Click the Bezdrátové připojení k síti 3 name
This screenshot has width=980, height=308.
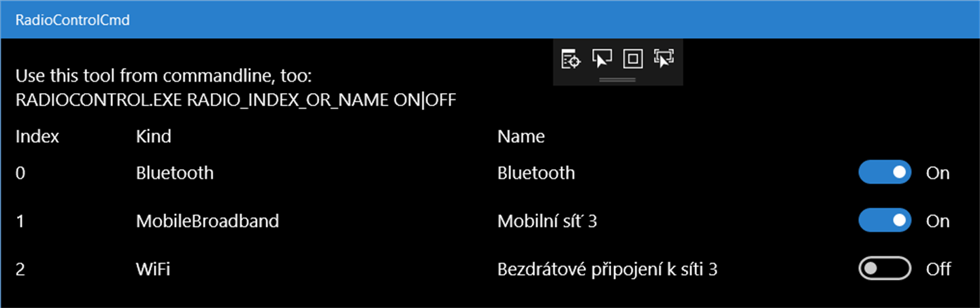click(607, 269)
